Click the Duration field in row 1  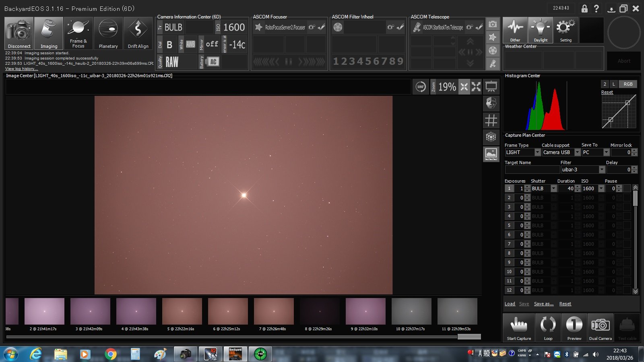567,189
